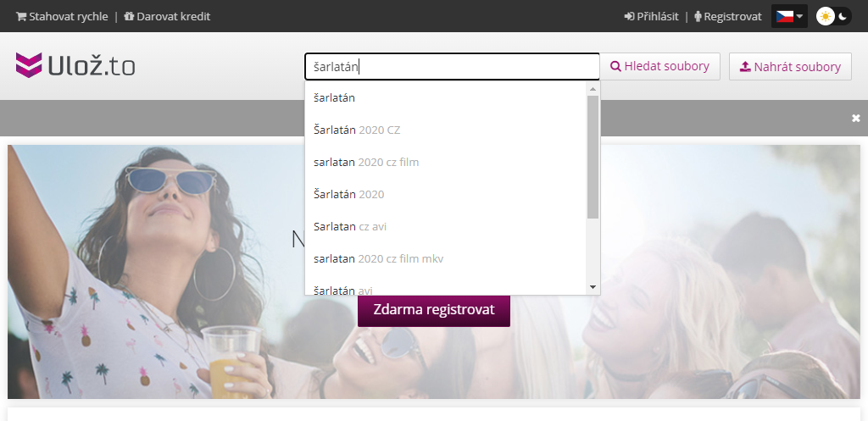Toggle the light/dark theme switch
Image resolution: width=868 pixels, height=421 pixels.
pyautogui.click(x=833, y=16)
